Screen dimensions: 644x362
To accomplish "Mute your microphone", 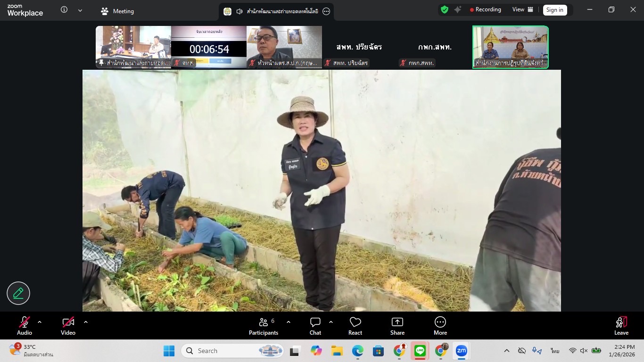I will [x=24, y=325].
